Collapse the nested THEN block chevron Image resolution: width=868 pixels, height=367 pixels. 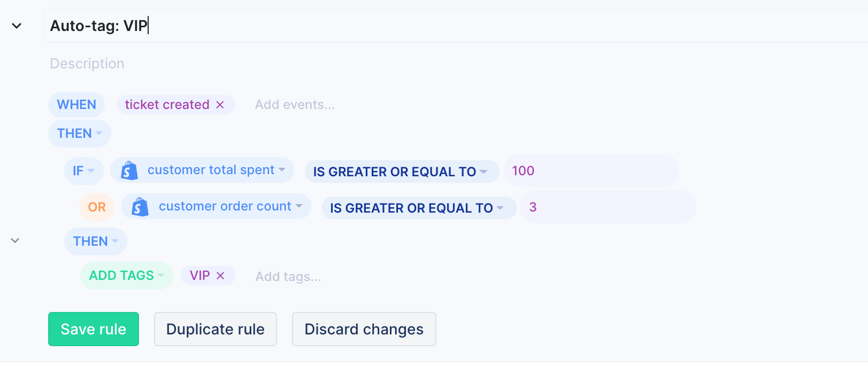point(16,240)
